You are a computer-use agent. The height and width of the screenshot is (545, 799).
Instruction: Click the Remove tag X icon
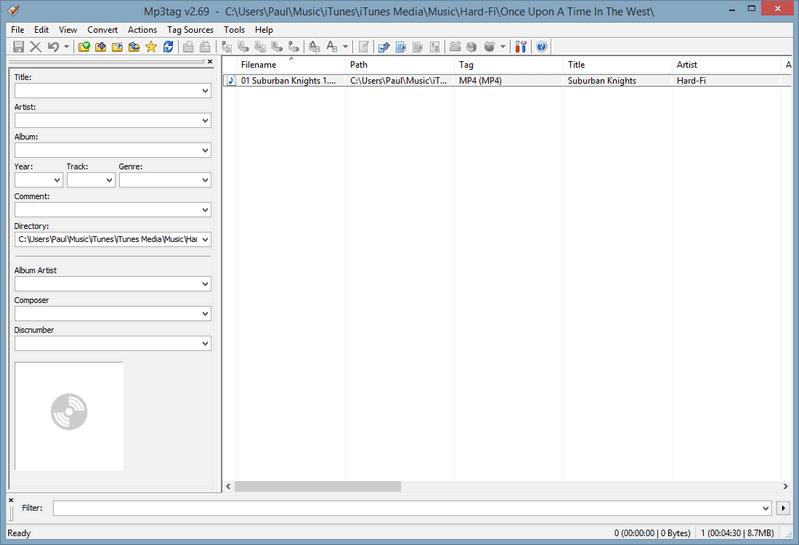pos(36,47)
